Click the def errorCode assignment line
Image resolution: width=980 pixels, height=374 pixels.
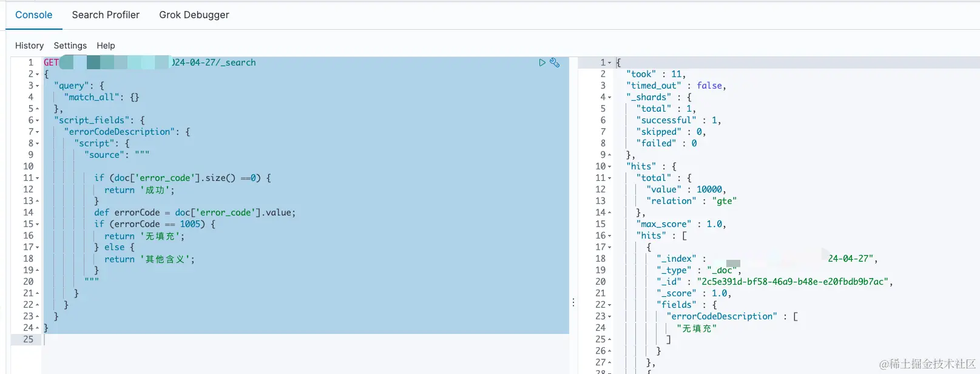tap(195, 212)
